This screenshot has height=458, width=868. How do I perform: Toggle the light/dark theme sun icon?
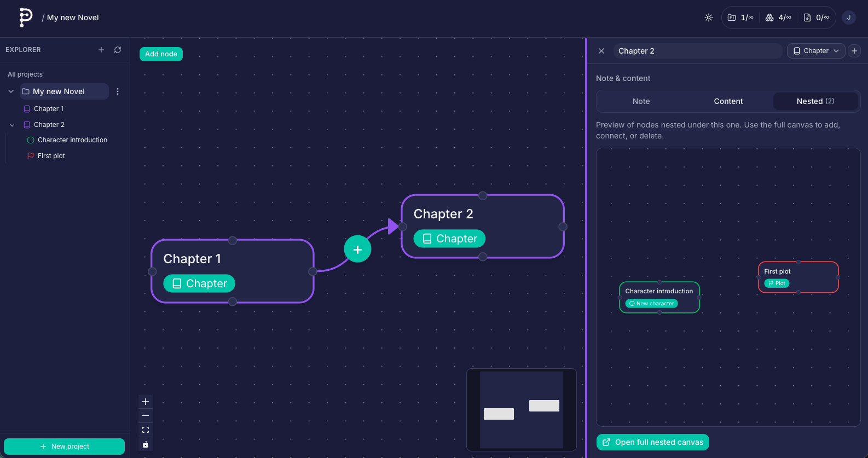click(708, 18)
